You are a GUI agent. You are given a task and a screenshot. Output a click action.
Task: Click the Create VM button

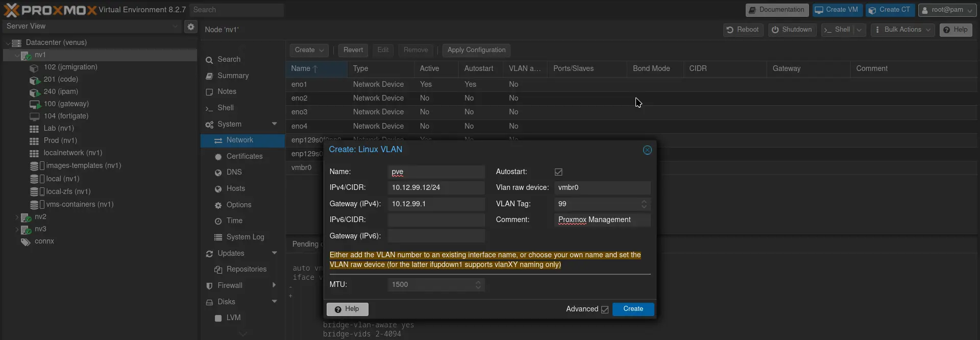pyautogui.click(x=837, y=10)
